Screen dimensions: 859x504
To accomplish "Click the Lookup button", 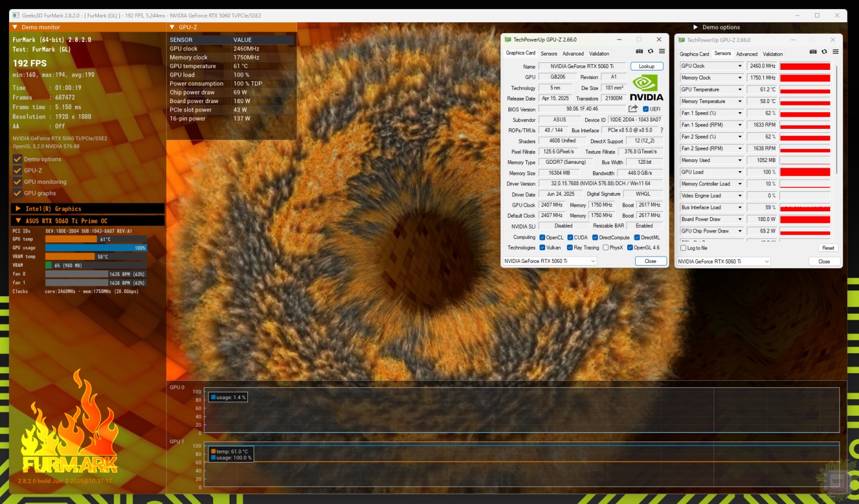I will click(x=647, y=66).
